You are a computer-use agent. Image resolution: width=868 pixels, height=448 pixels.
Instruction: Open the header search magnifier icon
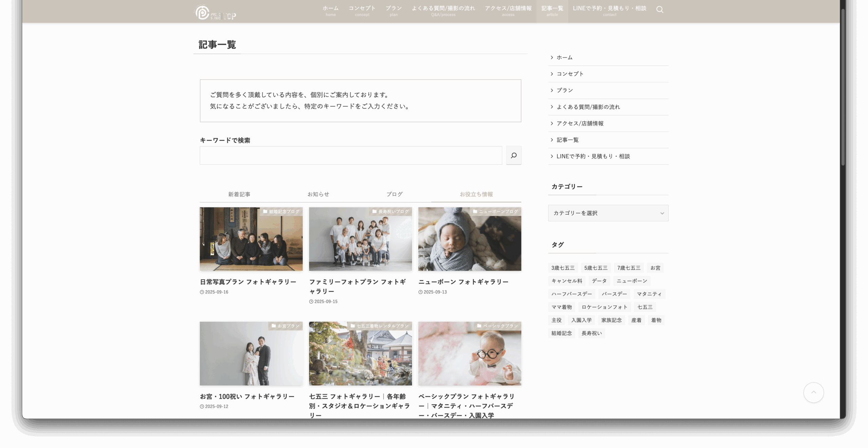click(x=659, y=10)
